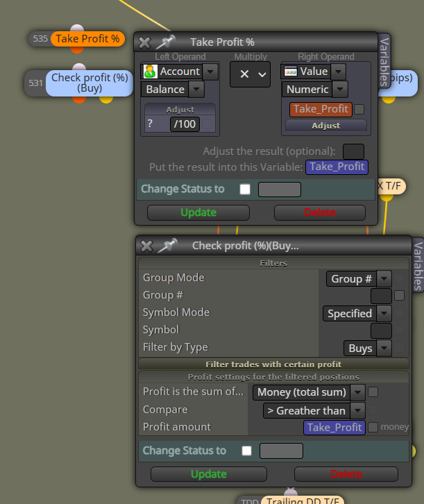Image resolution: width=424 pixels, height=504 pixels.
Task: Toggle the money checkbox by Profit amount
Action: tap(373, 427)
